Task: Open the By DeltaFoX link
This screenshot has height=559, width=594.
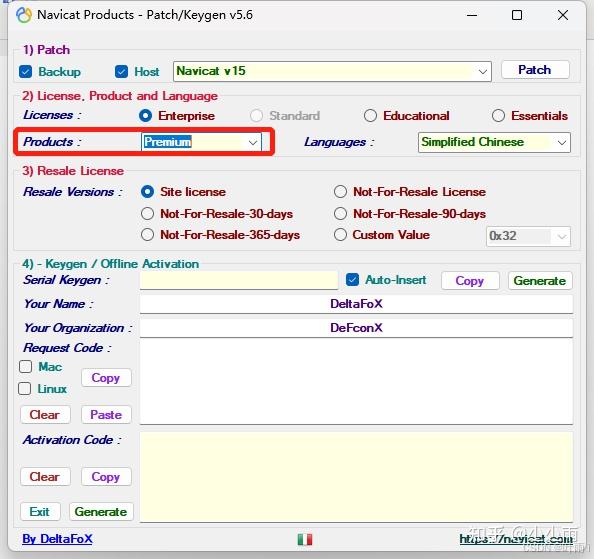Action: (x=57, y=539)
